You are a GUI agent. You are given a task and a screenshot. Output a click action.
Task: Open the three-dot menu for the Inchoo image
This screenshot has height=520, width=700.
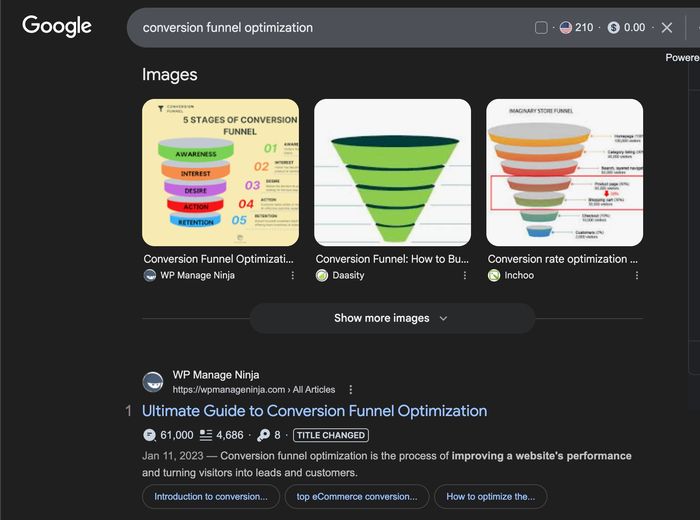[x=637, y=275]
